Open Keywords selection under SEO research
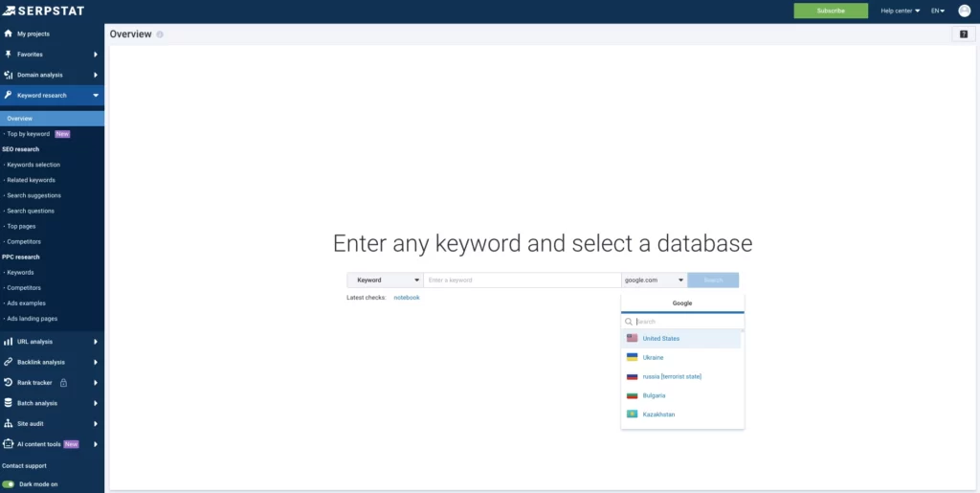Screen dimensions: 980x493 pos(33,165)
